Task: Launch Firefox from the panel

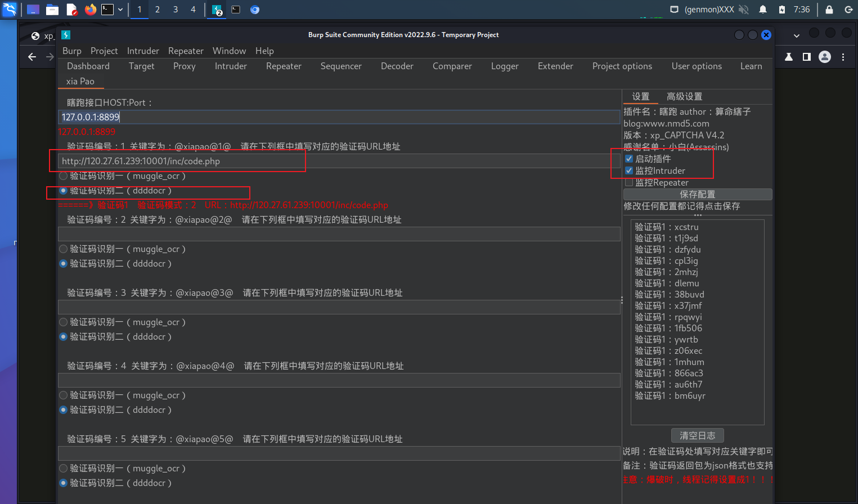Action: (90, 10)
